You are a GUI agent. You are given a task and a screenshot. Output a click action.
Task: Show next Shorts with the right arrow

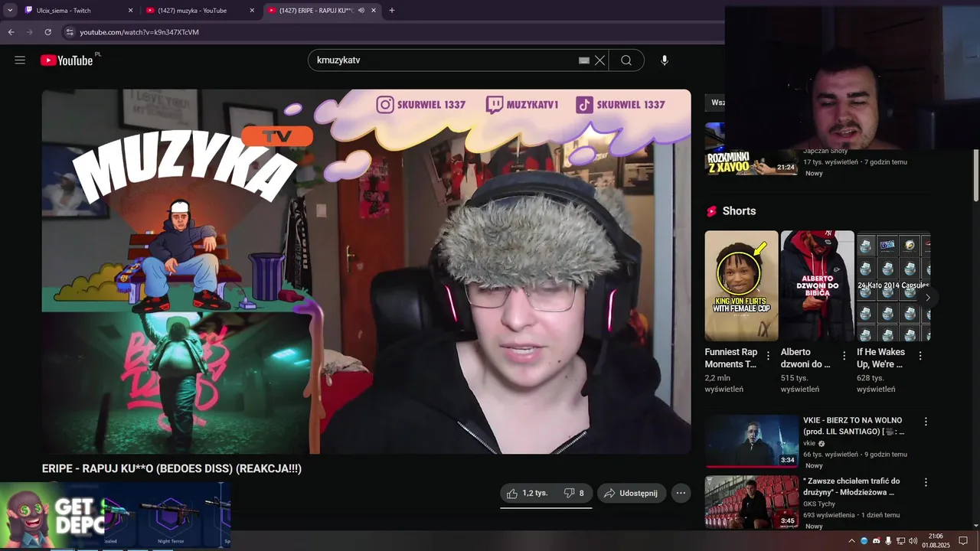(x=927, y=298)
